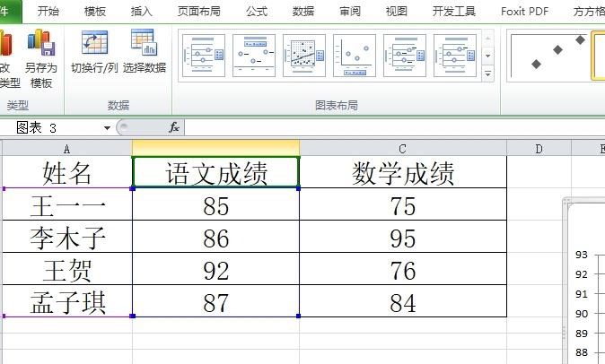Open the 开发工具 tab
Viewport: 605px width, 364px height.
(x=454, y=11)
